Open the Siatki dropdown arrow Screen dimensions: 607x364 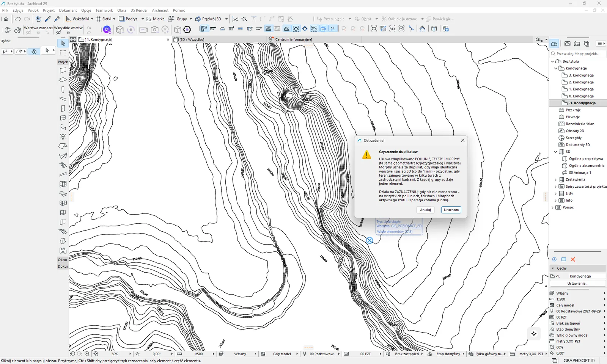click(x=114, y=19)
